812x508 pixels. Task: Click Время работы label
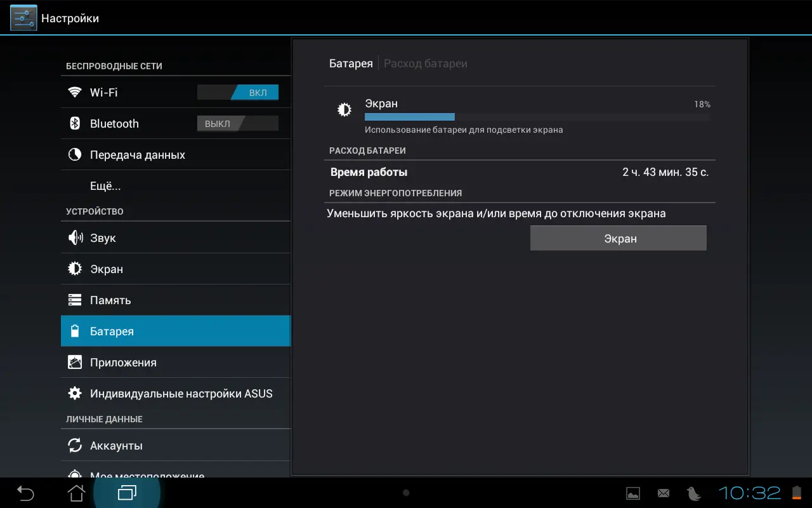click(369, 172)
